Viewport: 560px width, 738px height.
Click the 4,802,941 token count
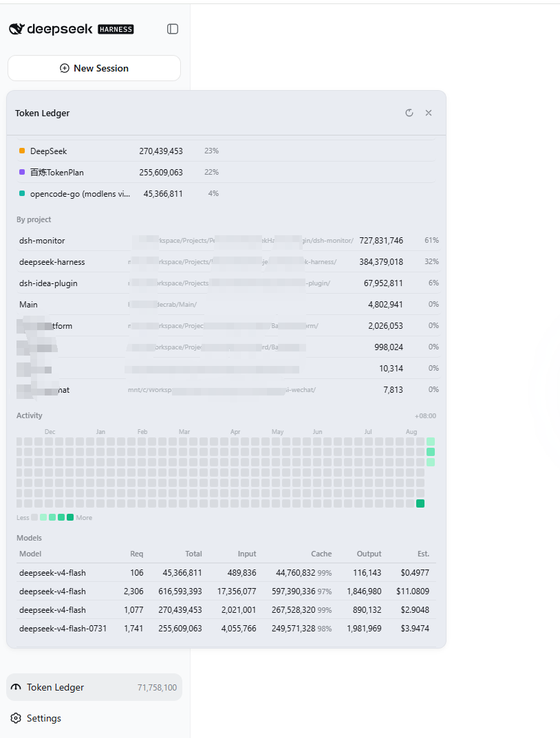385,305
